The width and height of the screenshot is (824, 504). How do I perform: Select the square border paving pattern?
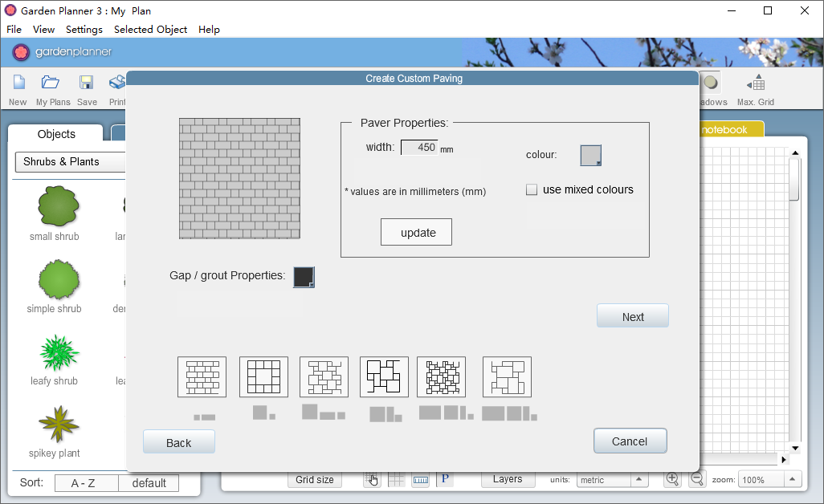pos(263,377)
